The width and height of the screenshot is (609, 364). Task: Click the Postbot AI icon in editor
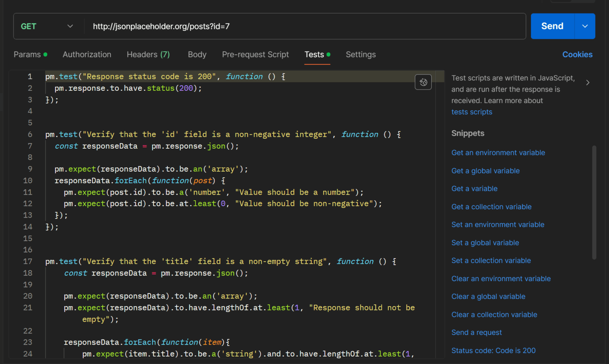coord(423,82)
